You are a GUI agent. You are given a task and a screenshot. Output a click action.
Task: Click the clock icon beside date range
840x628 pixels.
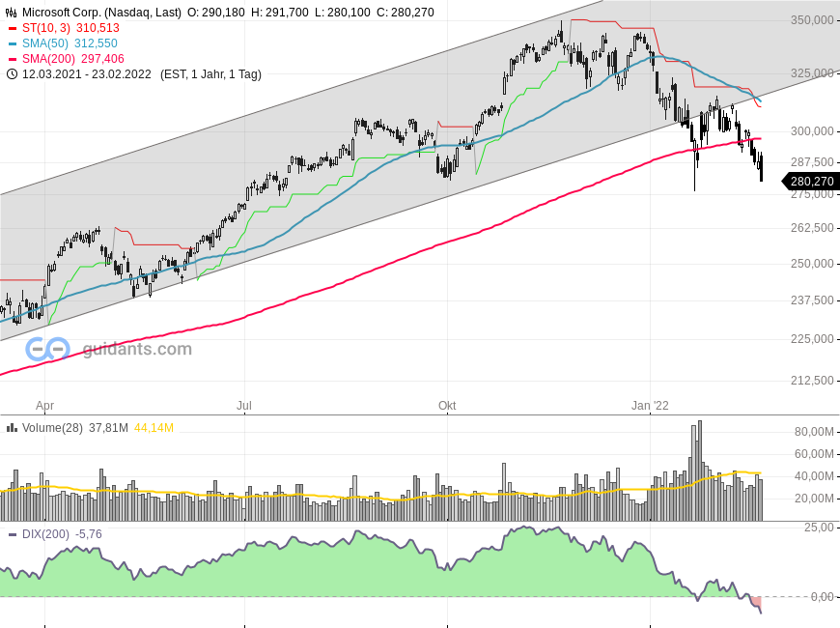pos(12,74)
